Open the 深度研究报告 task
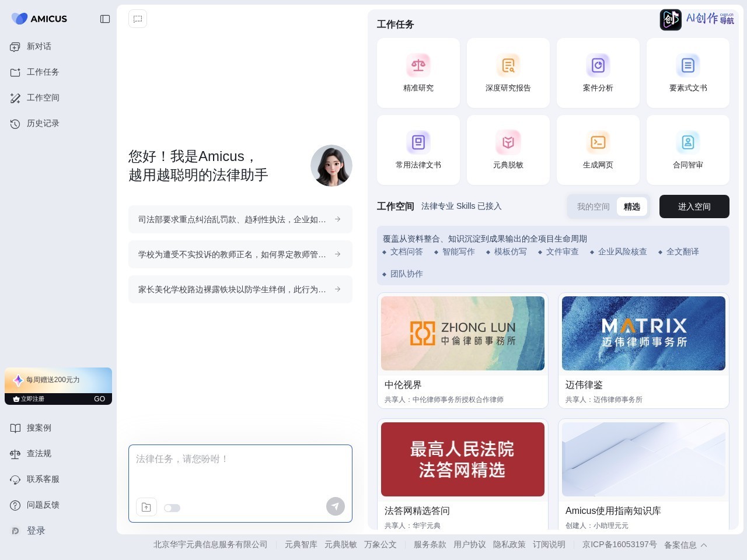The height and width of the screenshot is (560, 747). [508, 73]
